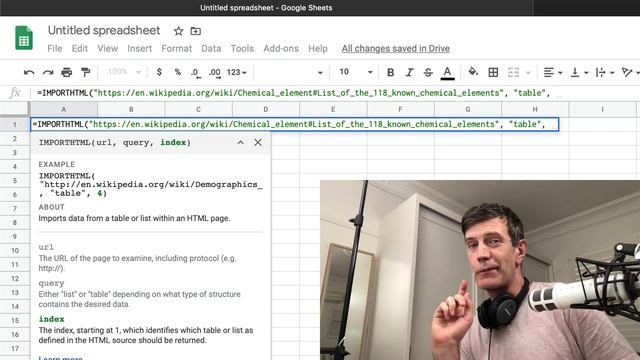Close the IMPORTHTML formula help
This screenshot has height=360, width=640.
(x=258, y=142)
